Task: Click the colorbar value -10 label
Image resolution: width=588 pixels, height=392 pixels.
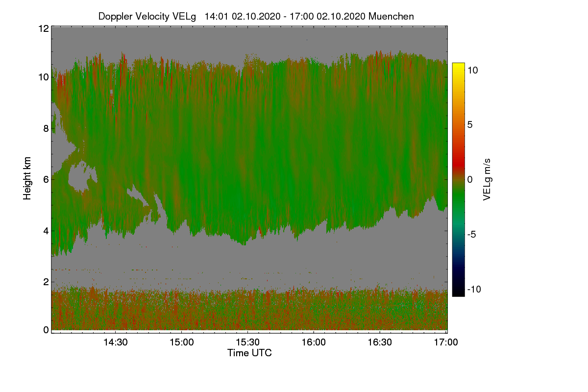Action: pyautogui.click(x=473, y=289)
